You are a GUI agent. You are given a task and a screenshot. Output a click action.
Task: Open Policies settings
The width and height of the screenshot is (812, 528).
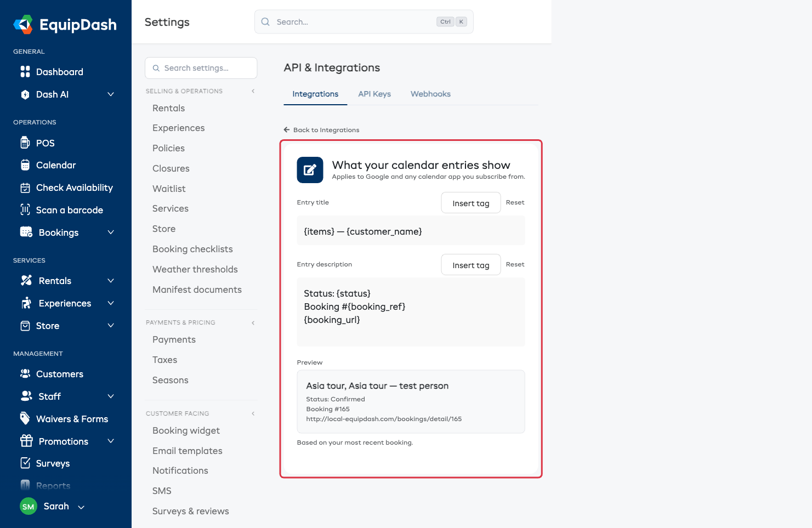168,148
